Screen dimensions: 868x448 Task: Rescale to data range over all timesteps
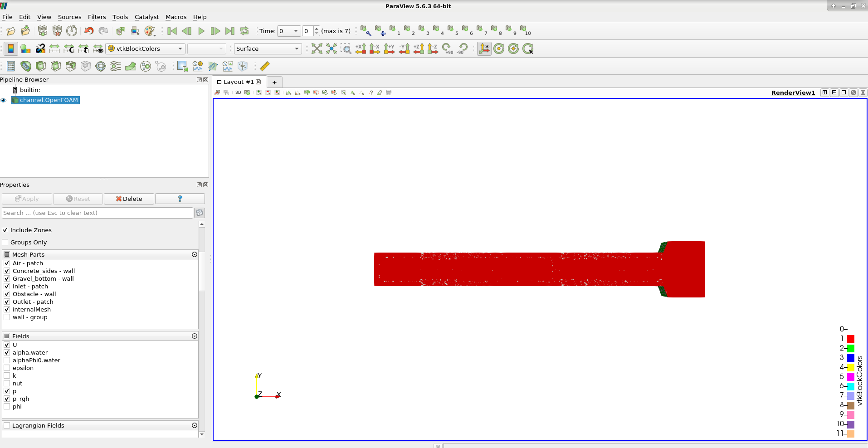[x=83, y=49]
